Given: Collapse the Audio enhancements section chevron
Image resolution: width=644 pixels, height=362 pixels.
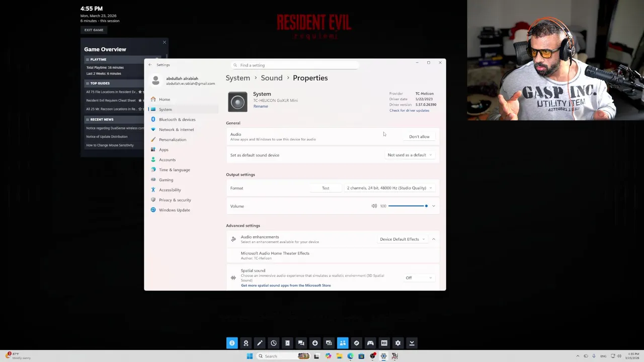Looking at the screenshot, I should pos(433,239).
